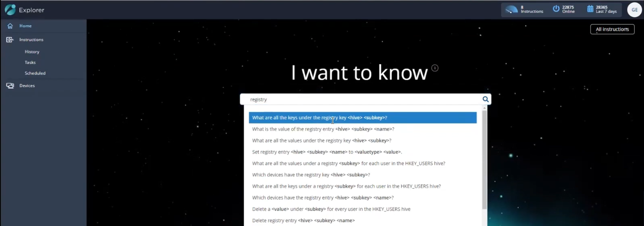This screenshot has width=644, height=226.
Task: Open Scheduled under Instructions
Action: point(35,73)
